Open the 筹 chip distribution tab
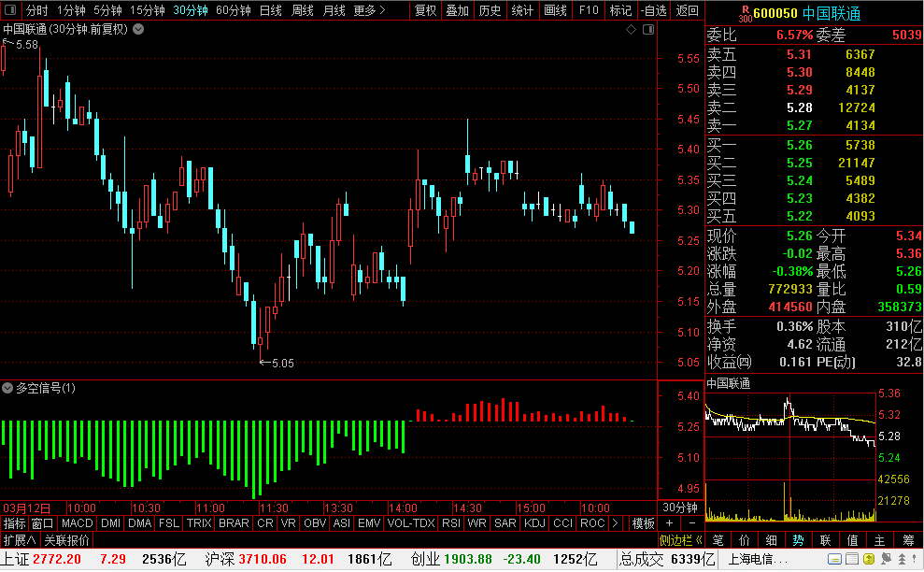The image size is (924, 572). point(908,540)
